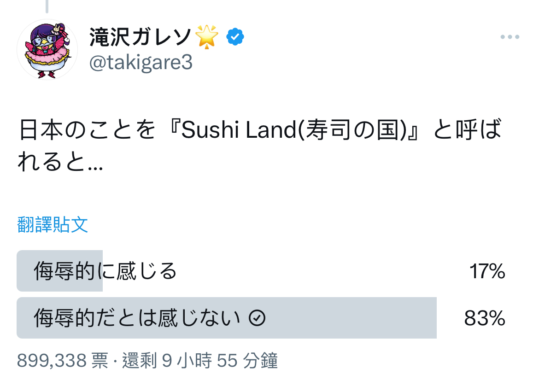
Task: Click the star emoji beside the name
Action: point(206,37)
